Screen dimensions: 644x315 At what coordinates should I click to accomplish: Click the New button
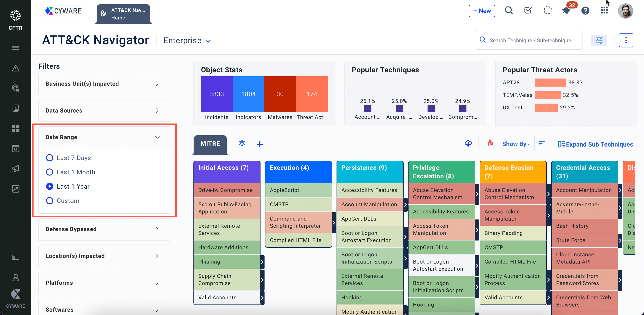[481, 11]
